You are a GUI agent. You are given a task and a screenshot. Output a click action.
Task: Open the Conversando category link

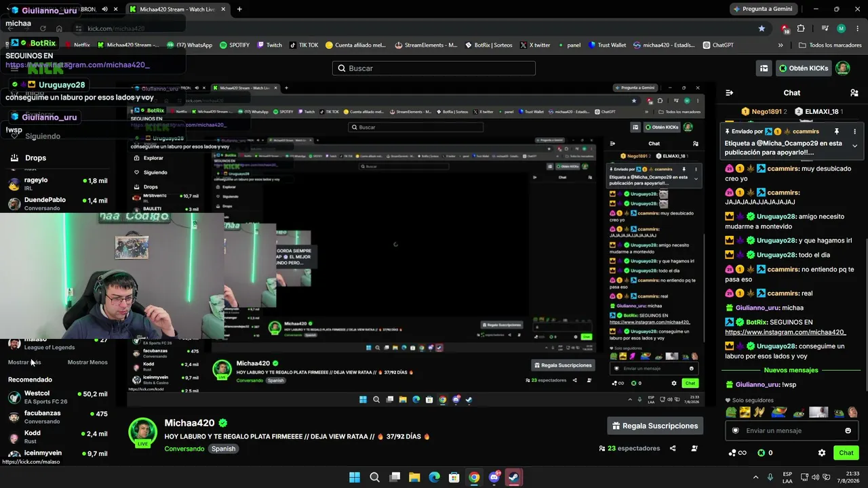pyautogui.click(x=184, y=449)
